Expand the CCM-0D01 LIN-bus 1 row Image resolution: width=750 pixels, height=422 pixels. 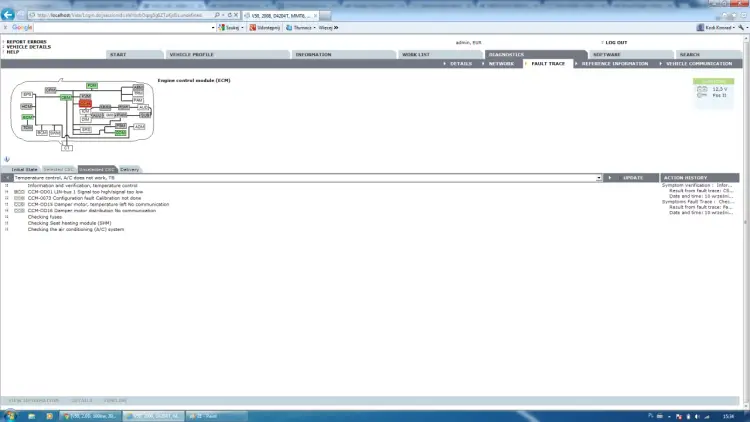(x=7, y=192)
